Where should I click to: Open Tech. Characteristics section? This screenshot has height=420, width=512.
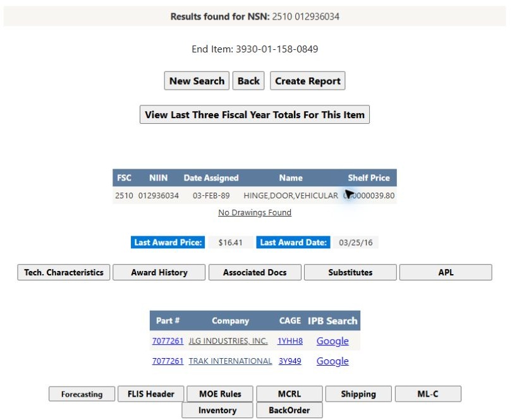pos(64,272)
